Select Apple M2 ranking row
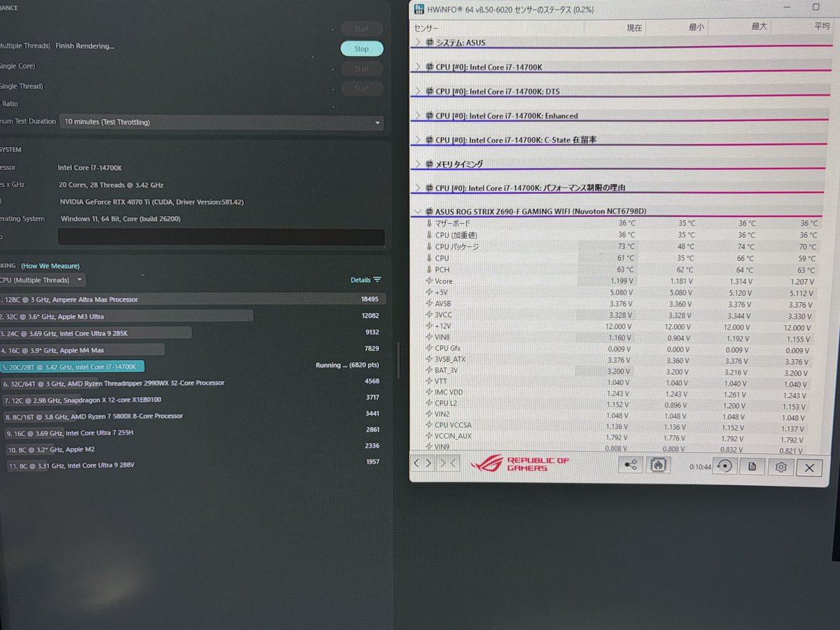This screenshot has height=630, width=840. (x=192, y=449)
